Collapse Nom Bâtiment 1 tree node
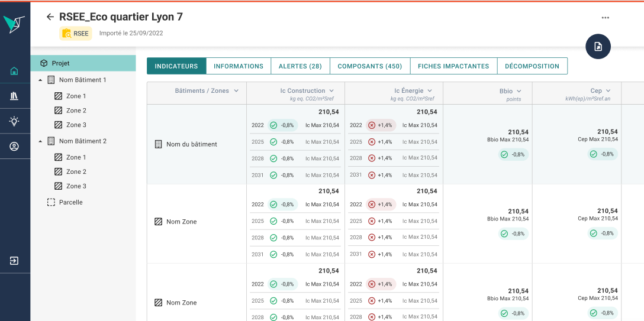The width and height of the screenshot is (644, 321). pyautogui.click(x=40, y=80)
